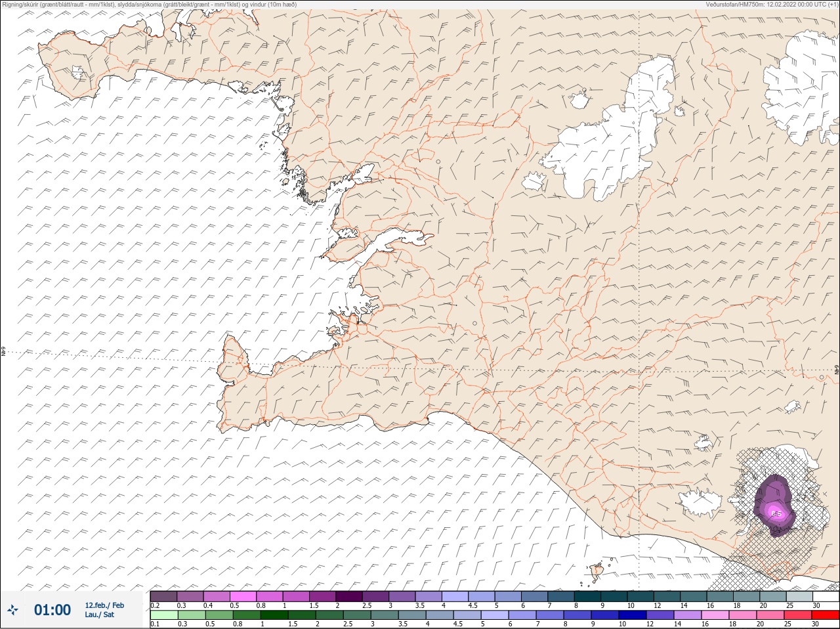Image resolution: width=840 pixels, height=629 pixels.
Task: Pick the white swatch after 30 in the top legend row
Action: [826, 596]
